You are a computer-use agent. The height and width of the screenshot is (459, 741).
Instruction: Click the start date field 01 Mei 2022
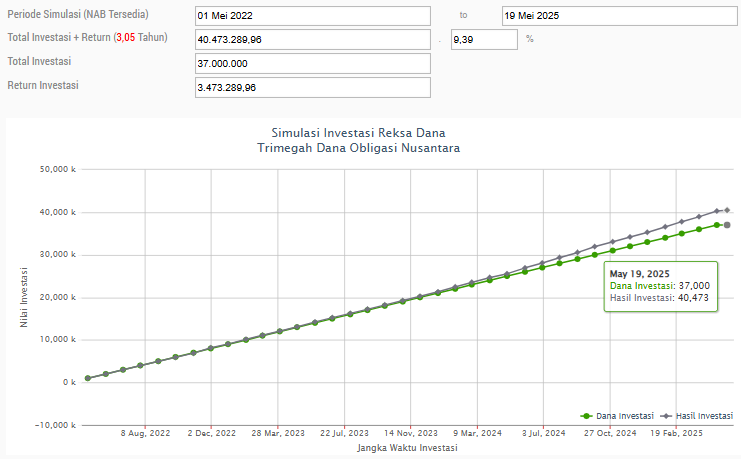(312, 16)
